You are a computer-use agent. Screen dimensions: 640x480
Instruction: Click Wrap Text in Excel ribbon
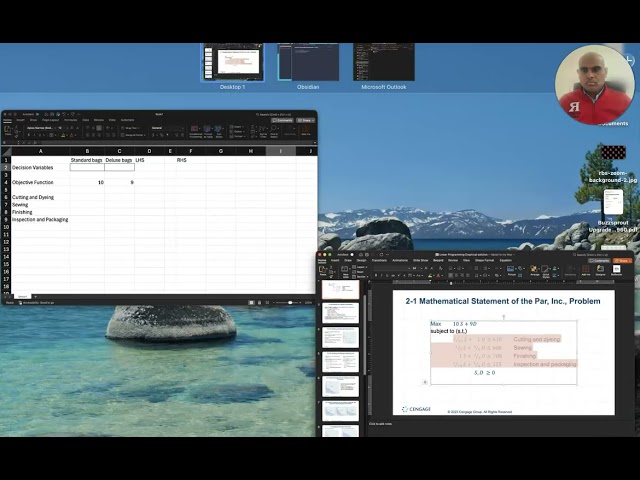click(131, 128)
